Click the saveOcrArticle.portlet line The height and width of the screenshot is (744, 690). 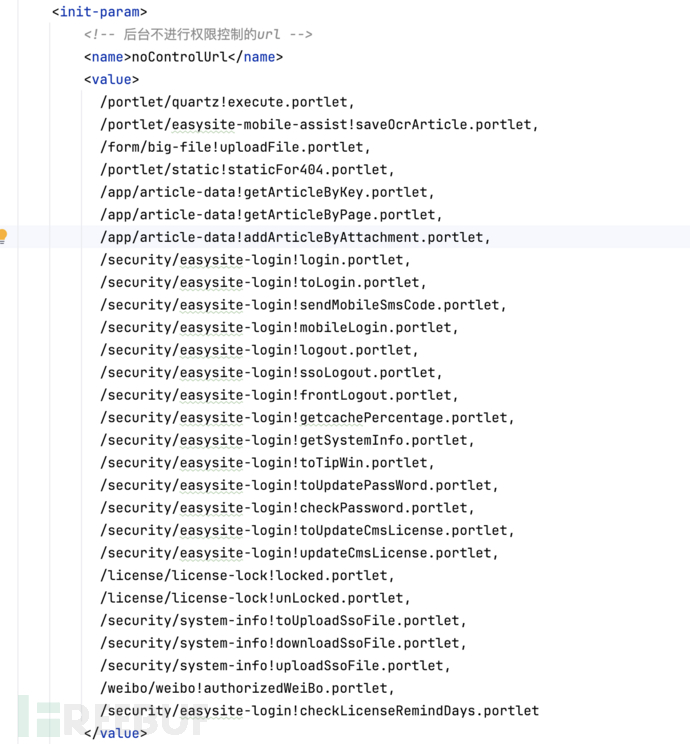click(x=319, y=124)
